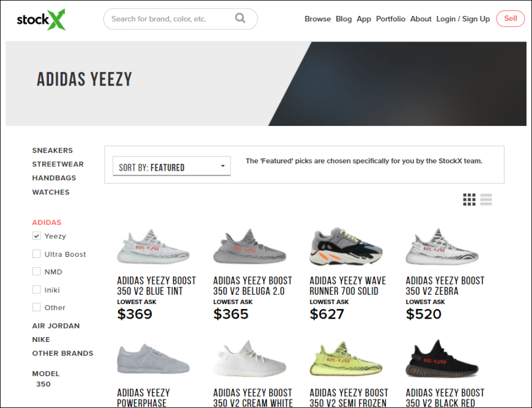
Task: Expand the Air Jordan category
Action: point(56,326)
